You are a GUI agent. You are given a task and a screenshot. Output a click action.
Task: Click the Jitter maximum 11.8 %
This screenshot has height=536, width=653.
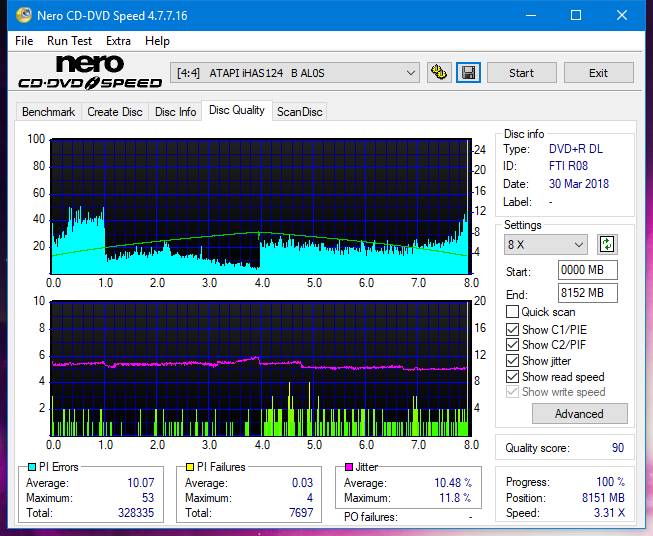click(456, 498)
